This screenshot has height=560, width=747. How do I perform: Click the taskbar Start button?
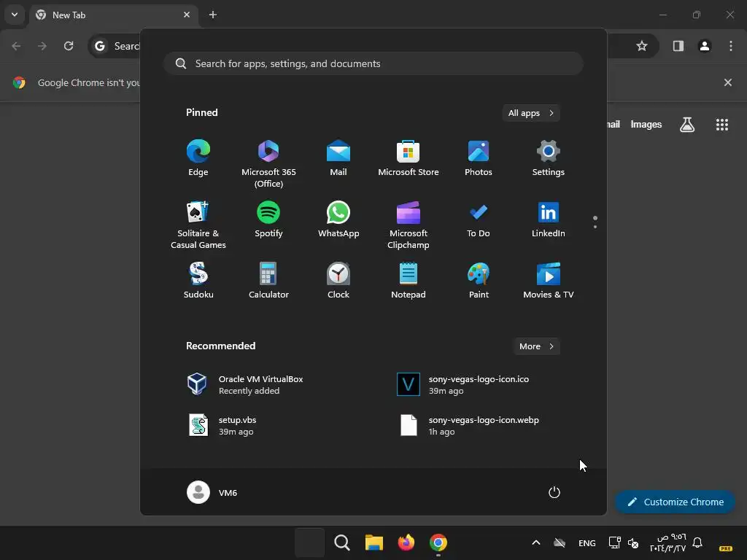point(309,542)
